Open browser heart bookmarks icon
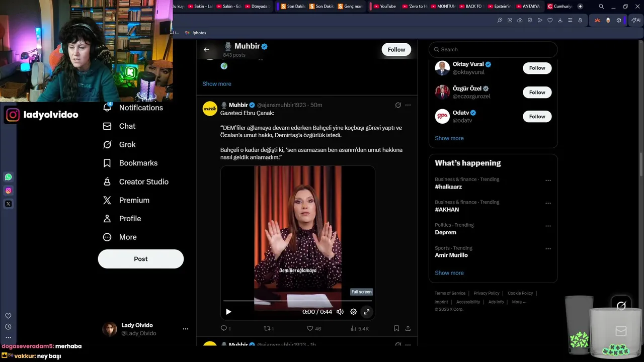Screen dimensions: 644x362 click(550, 20)
